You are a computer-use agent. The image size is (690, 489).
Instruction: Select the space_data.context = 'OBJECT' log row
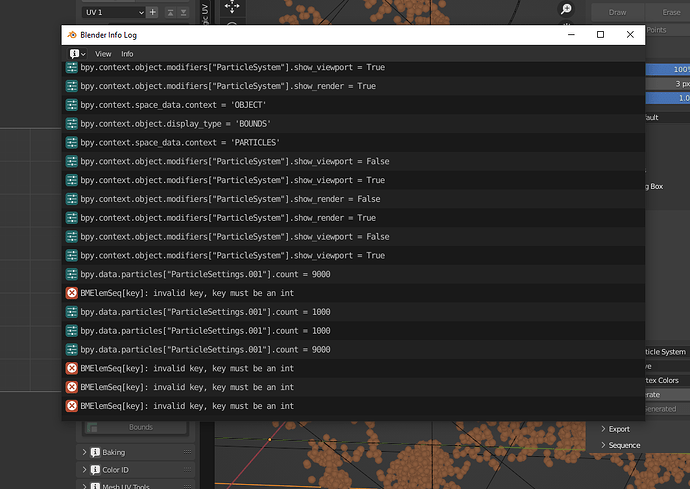tap(353, 105)
